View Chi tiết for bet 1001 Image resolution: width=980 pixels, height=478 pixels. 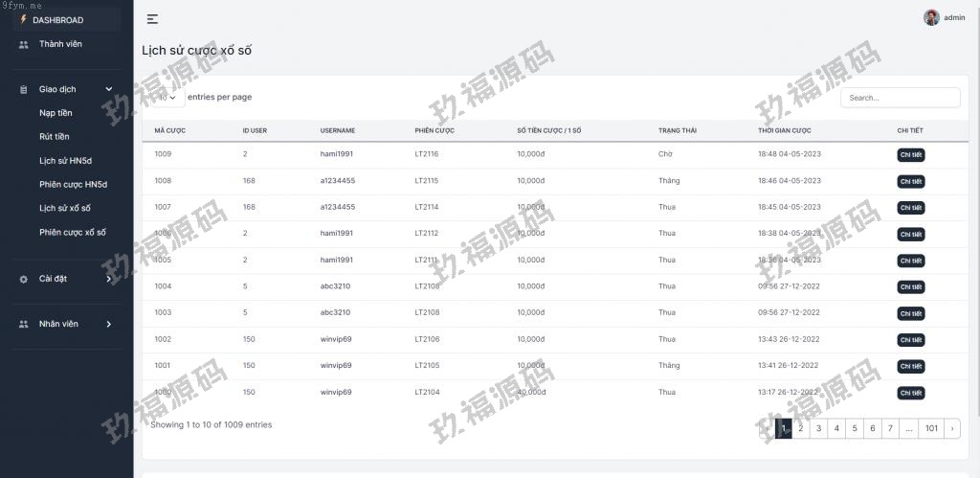click(x=910, y=366)
